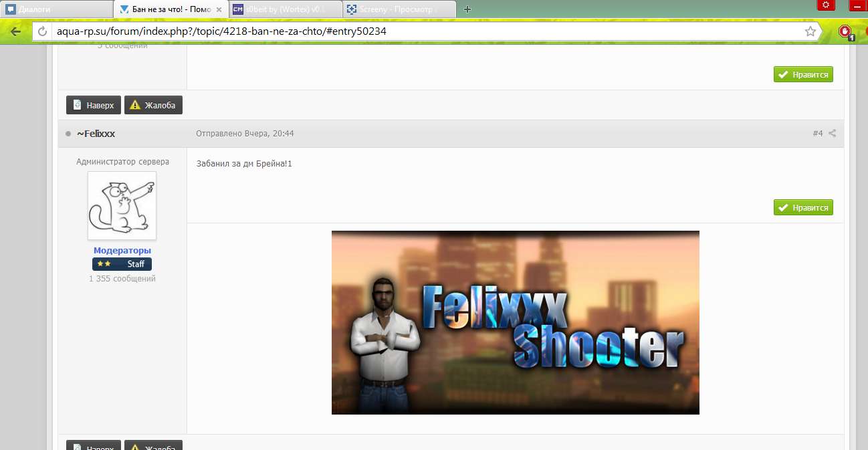Switch to the 'Диалоги' tab
The image size is (868, 450).
tap(56, 9)
